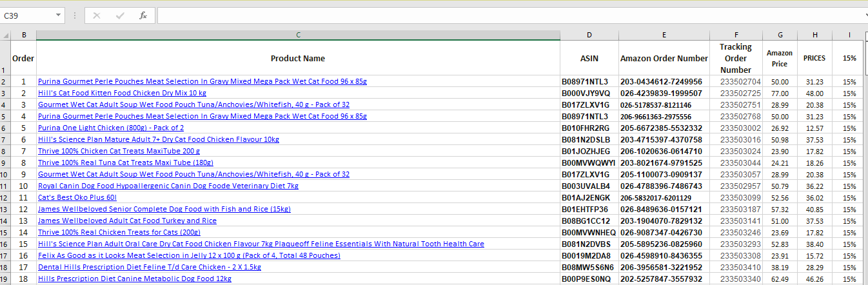Open the Insert Function fx button
This screenshot has height=285, width=868.
(x=143, y=15)
